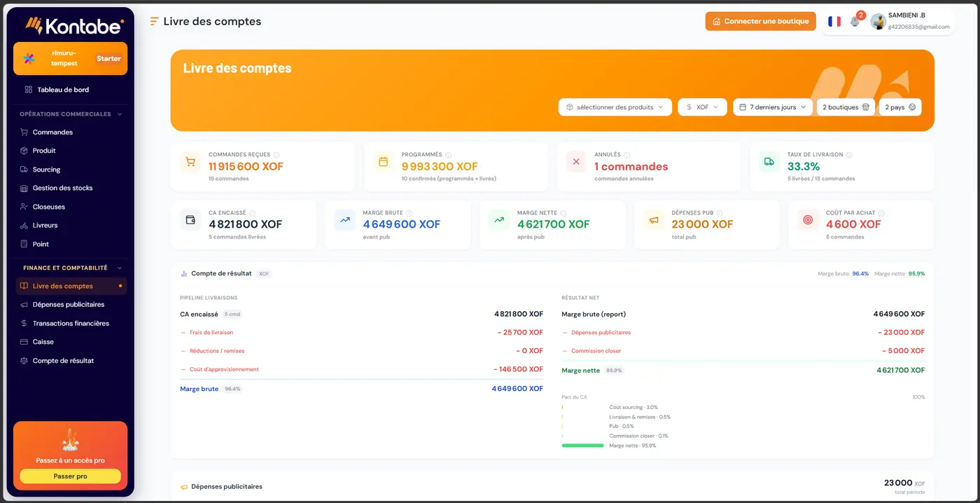Click the Kontabe logo
980x503 pixels.
[x=74, y=25]
